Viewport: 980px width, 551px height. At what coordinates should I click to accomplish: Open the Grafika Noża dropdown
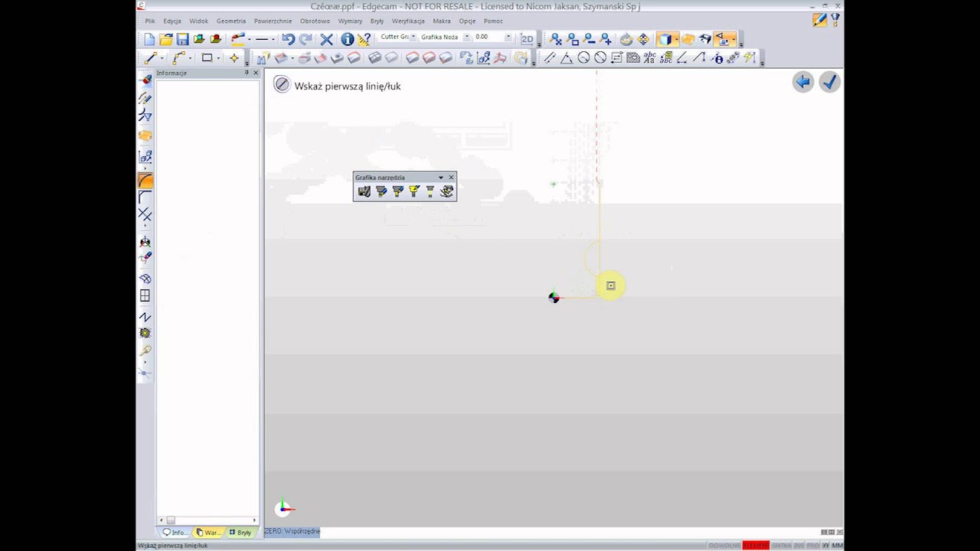467,37
